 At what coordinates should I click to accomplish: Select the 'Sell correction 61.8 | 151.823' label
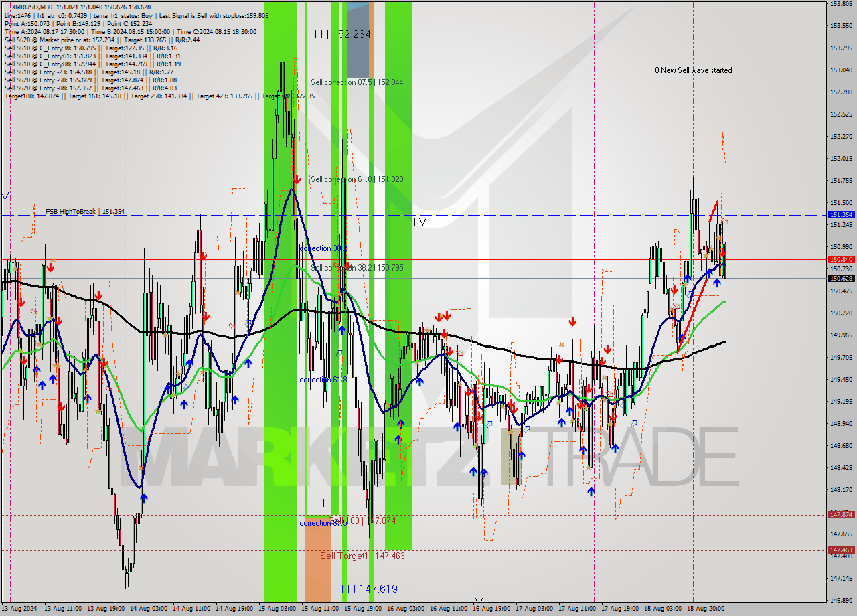pyautogui.click(x=357, y=179)
